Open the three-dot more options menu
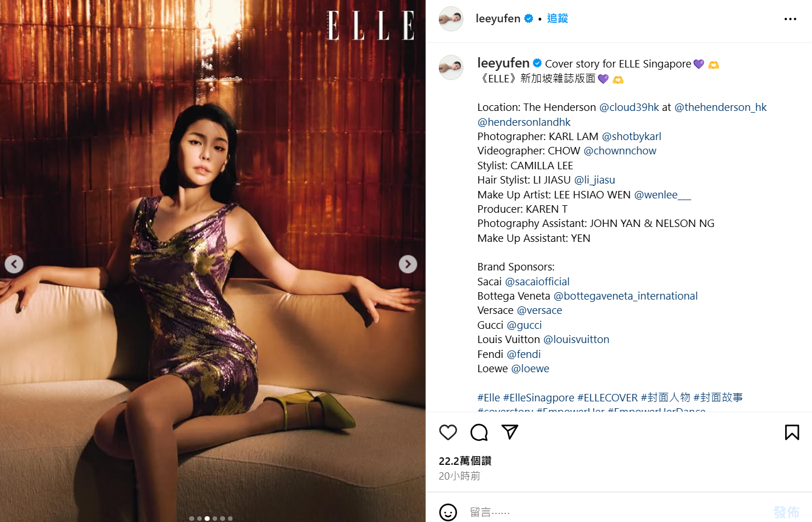Screen dimensions: 812x522 [x=790, y=19]
